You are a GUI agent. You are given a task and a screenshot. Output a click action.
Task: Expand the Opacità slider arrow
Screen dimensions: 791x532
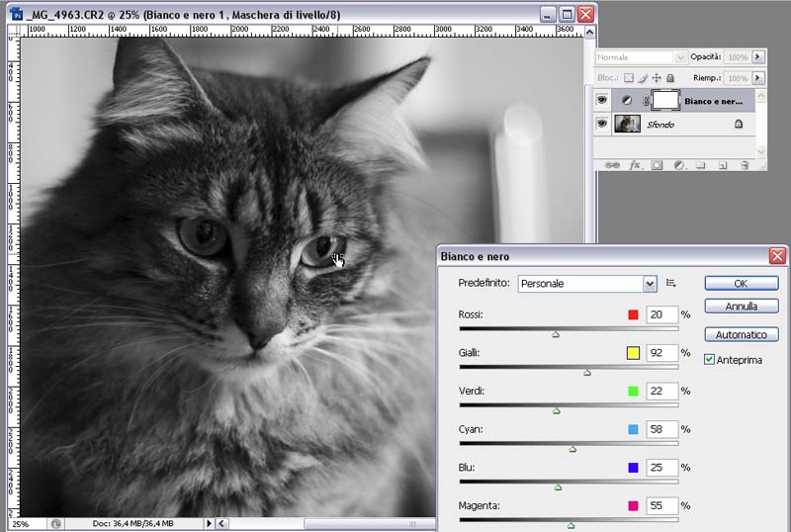pyautogui.click(x=758, y=57)
